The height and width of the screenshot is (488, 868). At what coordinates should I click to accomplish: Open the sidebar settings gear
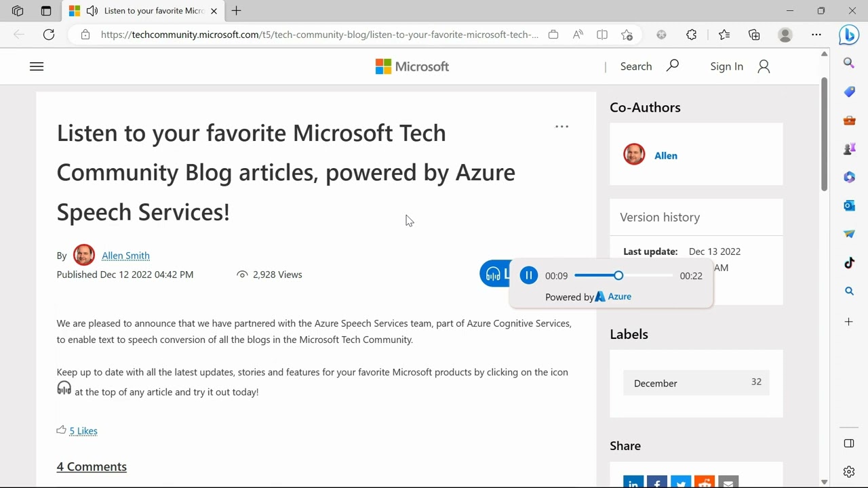point(849,472)
